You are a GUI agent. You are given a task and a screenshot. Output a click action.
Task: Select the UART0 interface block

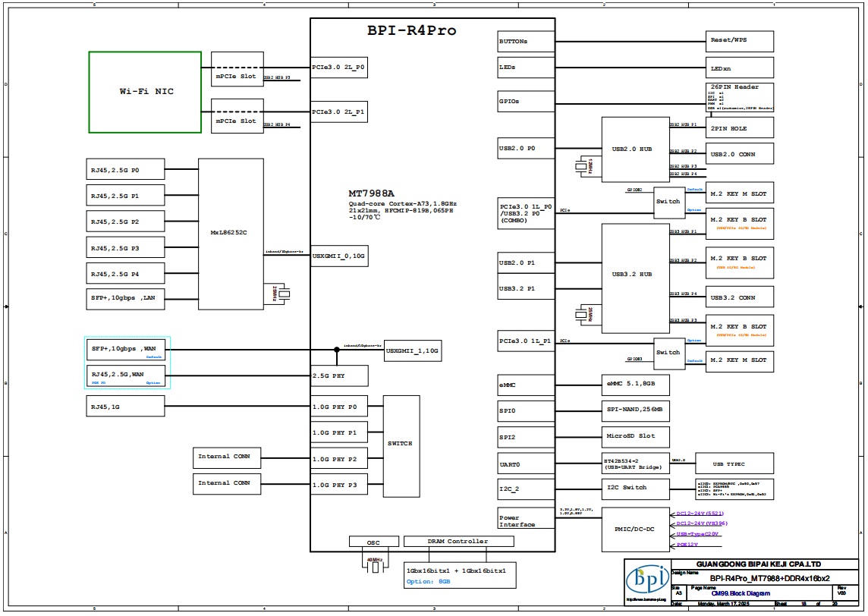coord(526,464)
